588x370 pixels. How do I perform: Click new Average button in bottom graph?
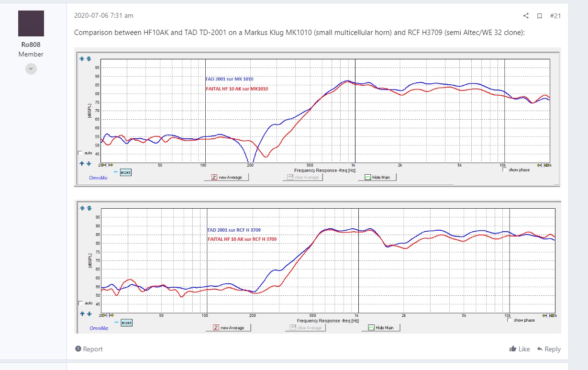[x=228, y=327]
